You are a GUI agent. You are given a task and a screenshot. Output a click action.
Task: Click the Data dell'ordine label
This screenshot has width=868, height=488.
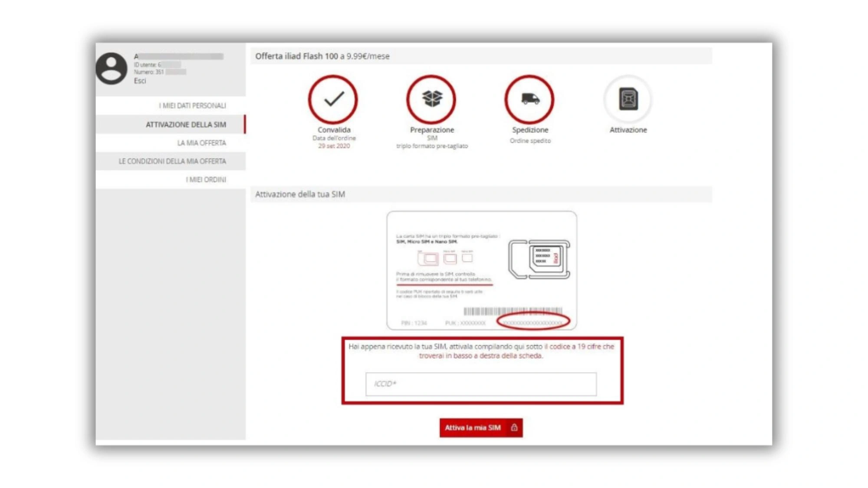point(334,138)
